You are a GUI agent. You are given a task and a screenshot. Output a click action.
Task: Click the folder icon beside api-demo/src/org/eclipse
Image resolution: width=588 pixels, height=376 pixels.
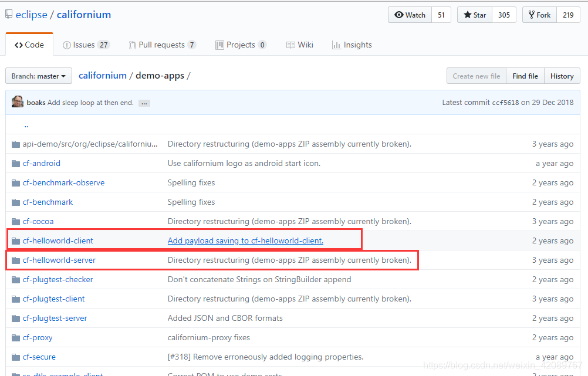pyautogui.click(x=16, y=144)
